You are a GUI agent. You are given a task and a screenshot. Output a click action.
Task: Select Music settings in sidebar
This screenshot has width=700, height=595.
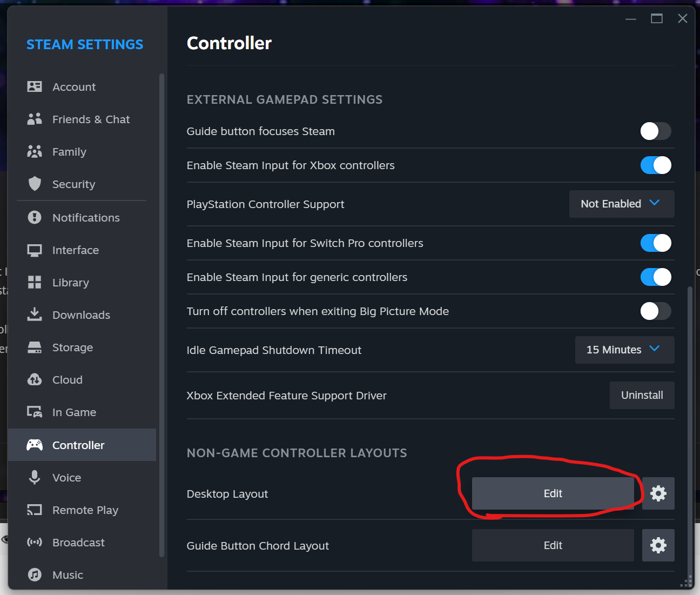pyautogui.click(x=82, y=574)
